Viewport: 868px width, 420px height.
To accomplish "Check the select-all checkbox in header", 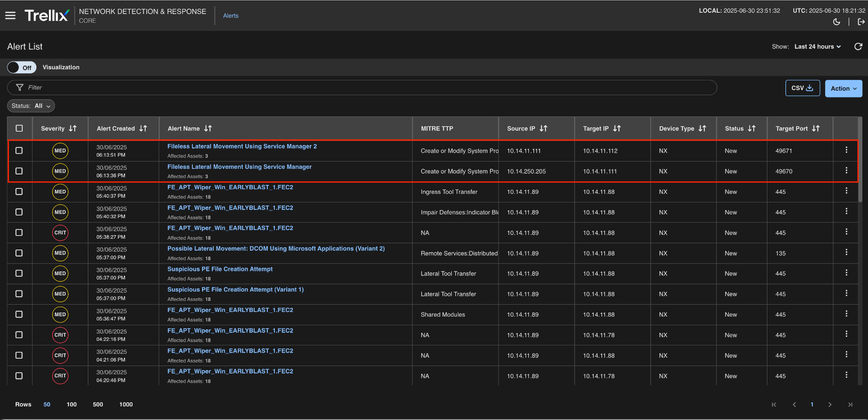I will (19, 128).
